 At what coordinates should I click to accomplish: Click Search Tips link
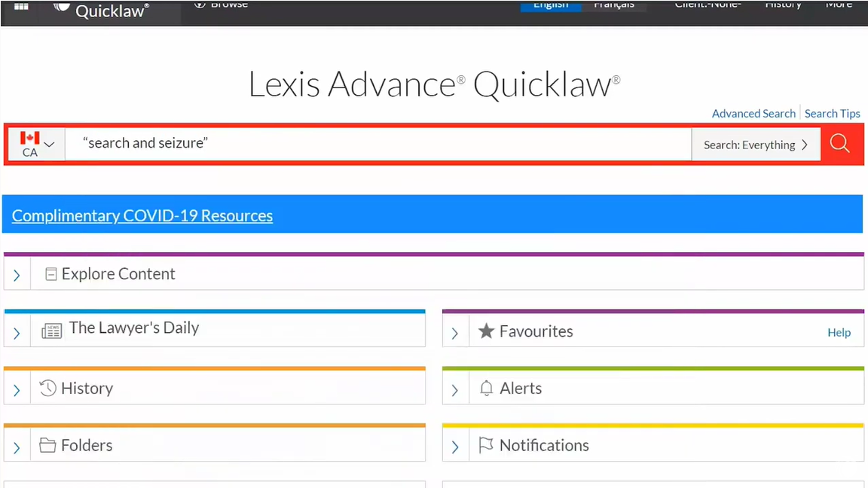832,114
